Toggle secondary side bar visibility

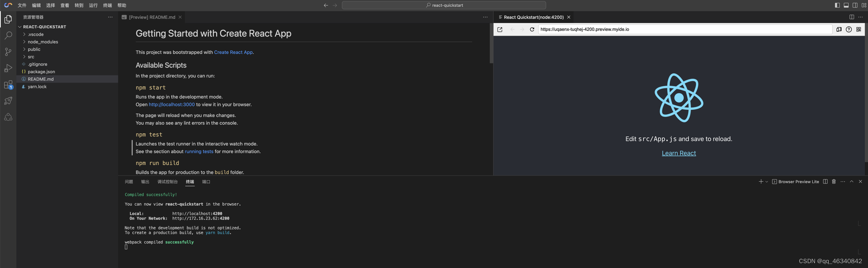click(855, 5)
